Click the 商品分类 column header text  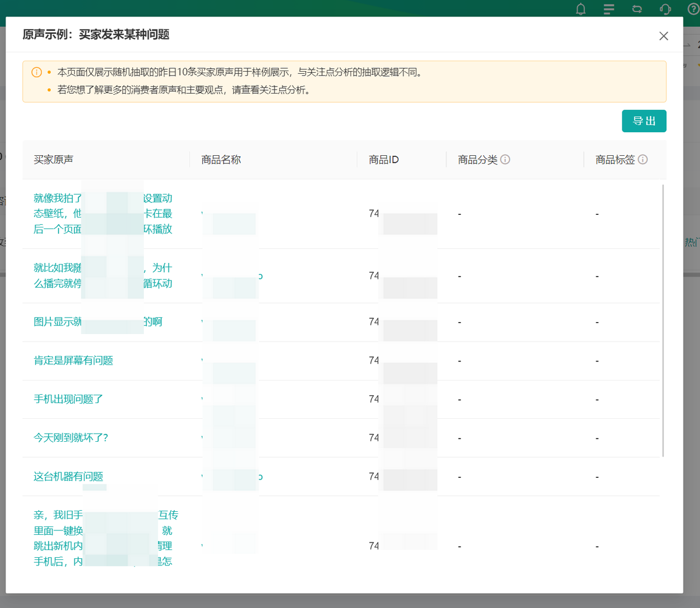[x=477, y=160]
